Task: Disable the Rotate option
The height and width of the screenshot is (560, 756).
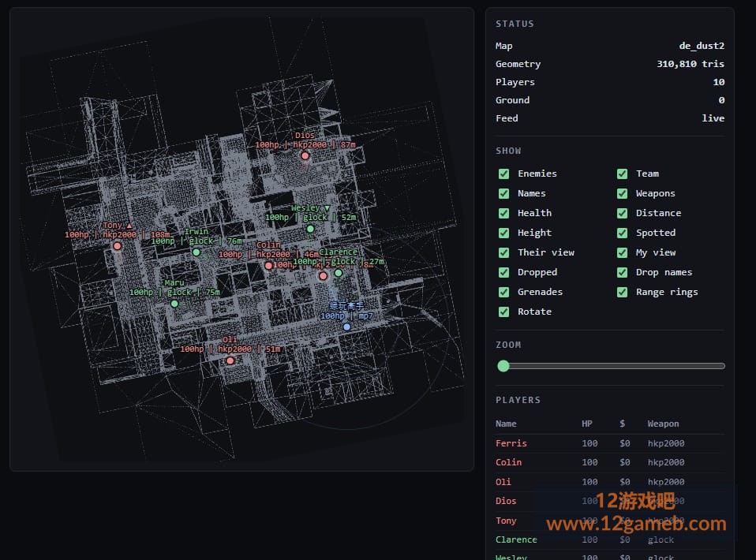Action: click(503, 312)
